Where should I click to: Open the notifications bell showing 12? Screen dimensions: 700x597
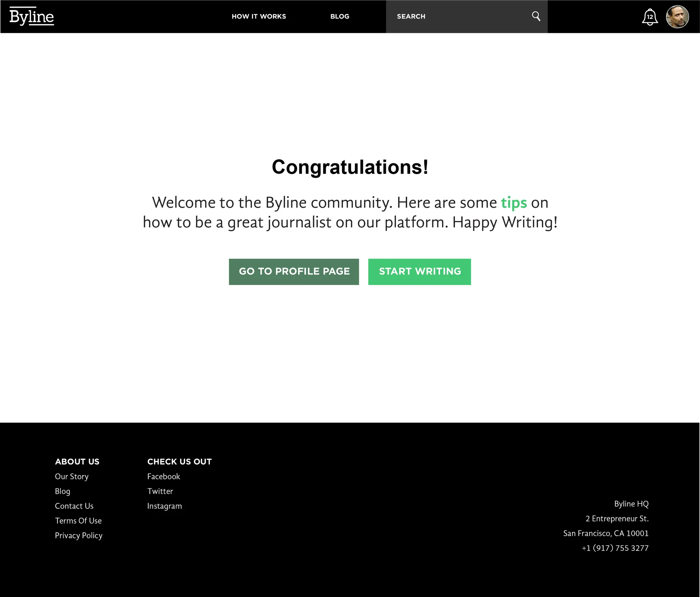[649, 17]
